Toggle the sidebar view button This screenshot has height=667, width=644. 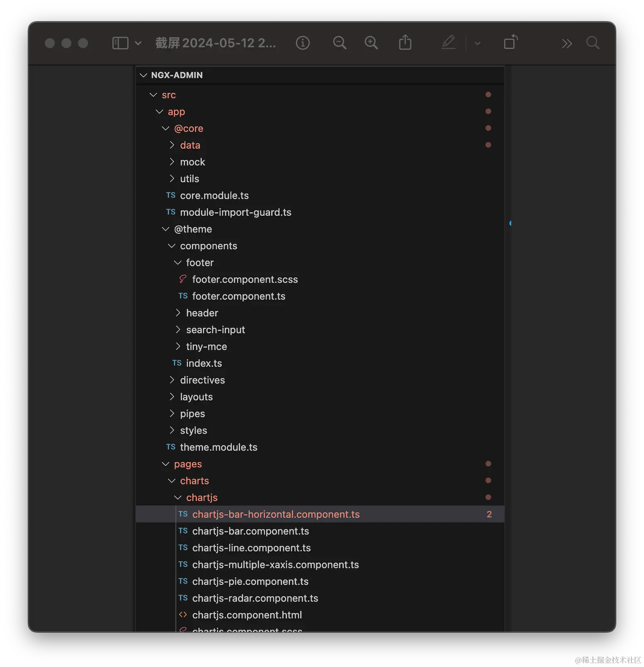[120, 43]
